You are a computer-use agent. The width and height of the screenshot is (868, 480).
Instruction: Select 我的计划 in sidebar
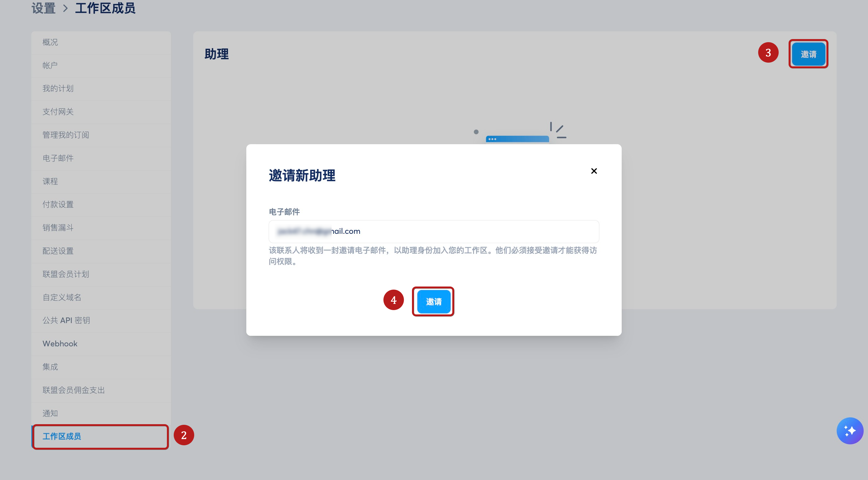(x=58, y=89)
